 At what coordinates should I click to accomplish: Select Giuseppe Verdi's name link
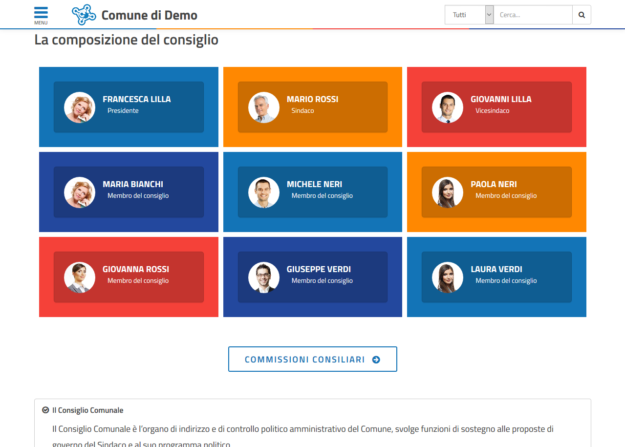(x=318, y=269)
